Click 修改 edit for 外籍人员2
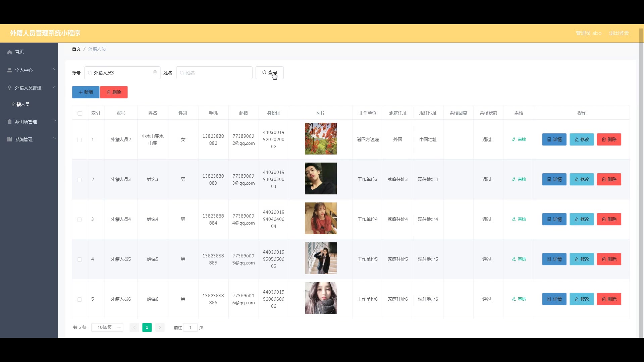Screen dimensions: 644x362 [x=582, y=139]
